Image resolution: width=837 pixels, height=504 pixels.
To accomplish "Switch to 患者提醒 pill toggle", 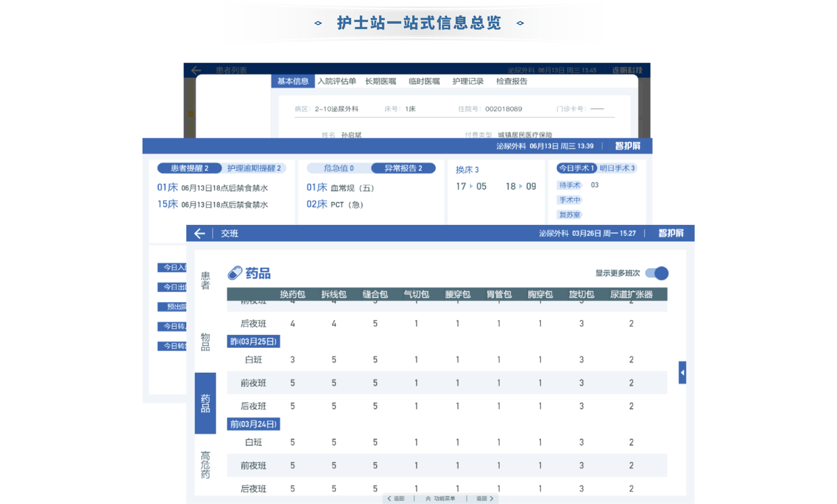I will point(189,168).
